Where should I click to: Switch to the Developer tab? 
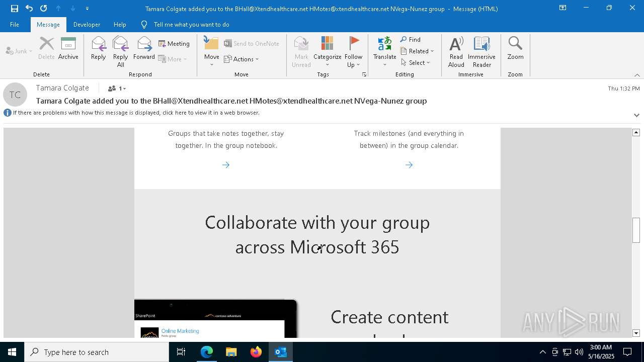pyautogui.click(x=87, y=24)
